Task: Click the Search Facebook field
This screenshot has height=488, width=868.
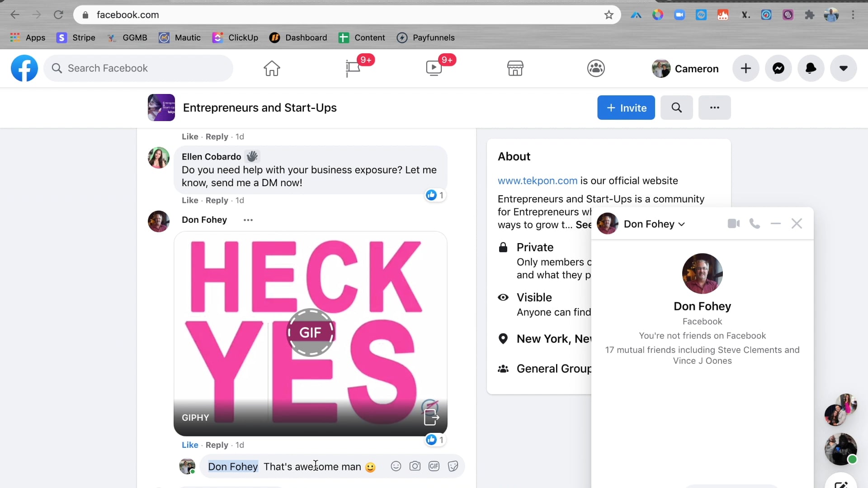Action: [138, 68]
